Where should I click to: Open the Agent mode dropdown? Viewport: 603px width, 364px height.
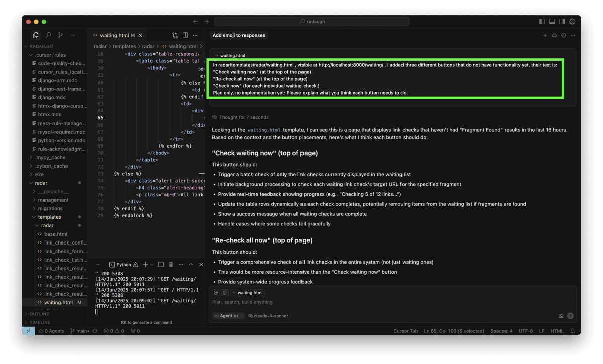click(228, 316)
